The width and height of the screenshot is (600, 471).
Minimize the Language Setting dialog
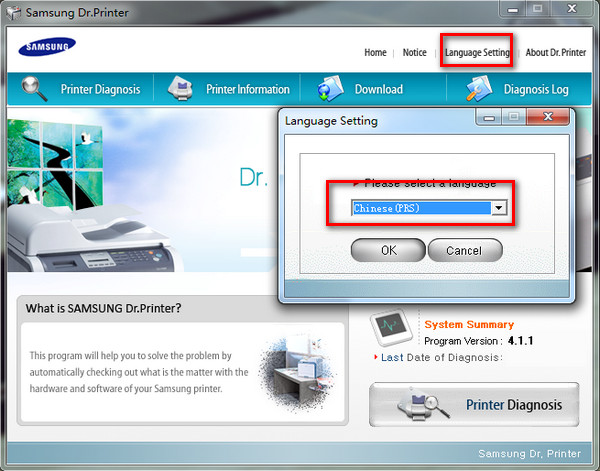point(489,117)
